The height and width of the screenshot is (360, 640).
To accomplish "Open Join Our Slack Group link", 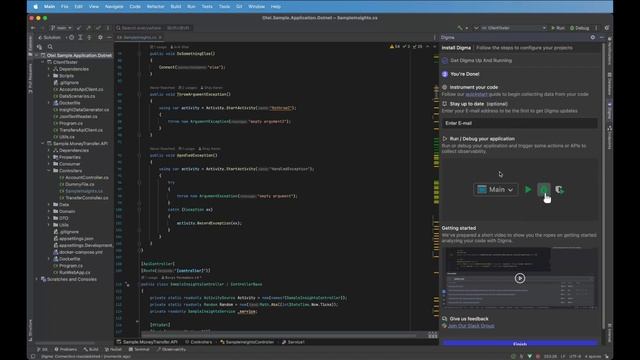I will pos(471,326).
